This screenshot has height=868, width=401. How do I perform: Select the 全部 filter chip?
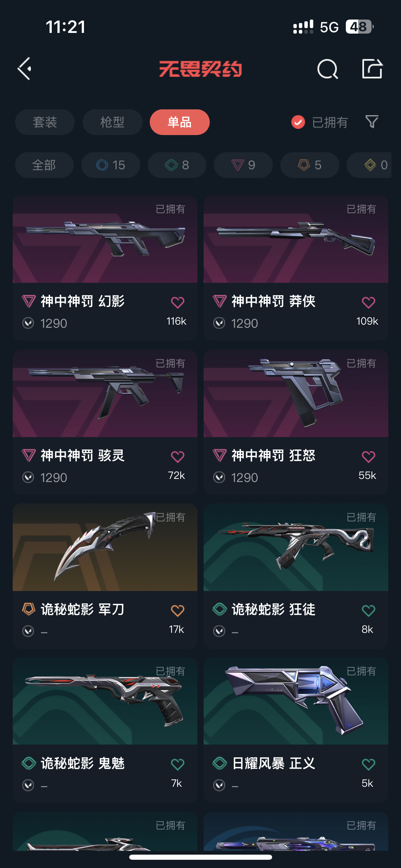coord(44,165)
